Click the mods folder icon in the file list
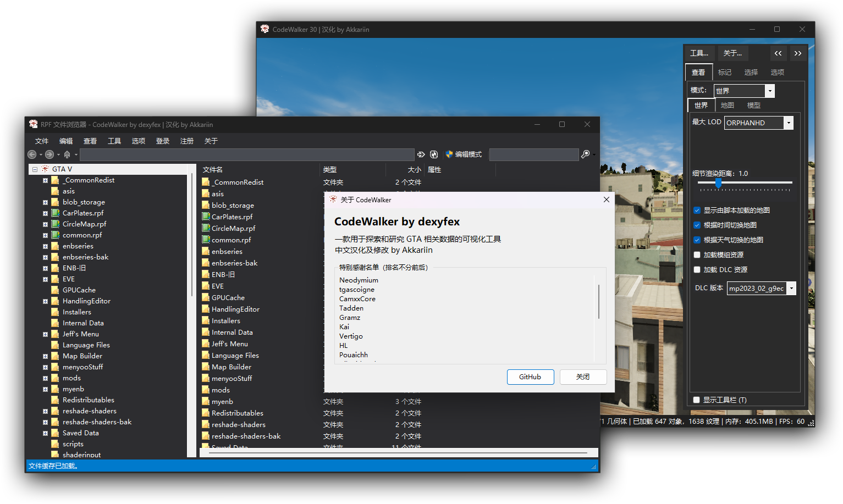 click(206, 390)
